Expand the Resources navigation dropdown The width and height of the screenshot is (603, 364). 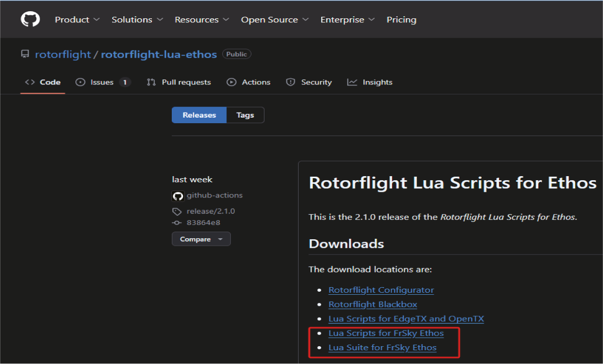tap(201, 20)
